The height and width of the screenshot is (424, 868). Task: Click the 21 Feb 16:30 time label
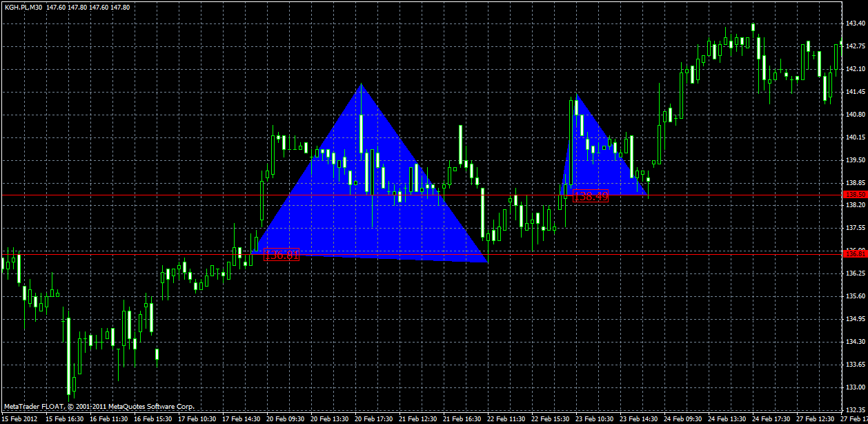[462, 419]
